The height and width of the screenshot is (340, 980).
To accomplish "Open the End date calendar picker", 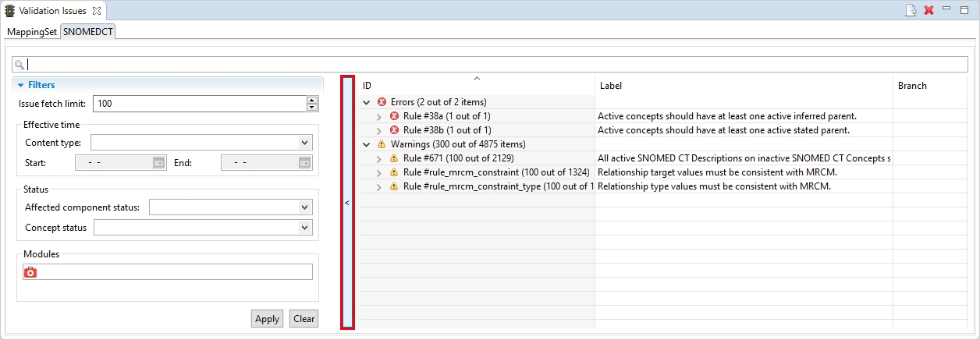I will pyautogui.click(x=305, y=163).
